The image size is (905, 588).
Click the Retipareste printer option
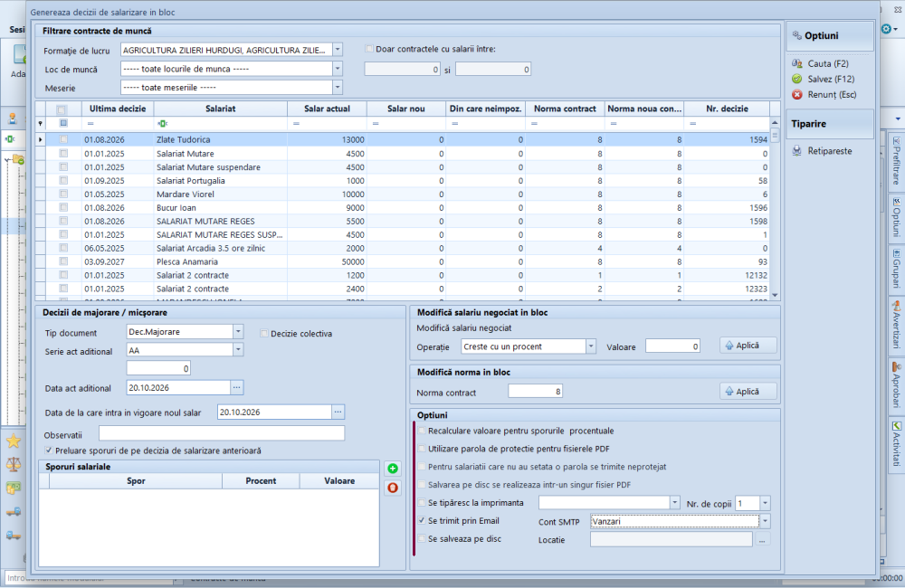(x=822, y=150)
